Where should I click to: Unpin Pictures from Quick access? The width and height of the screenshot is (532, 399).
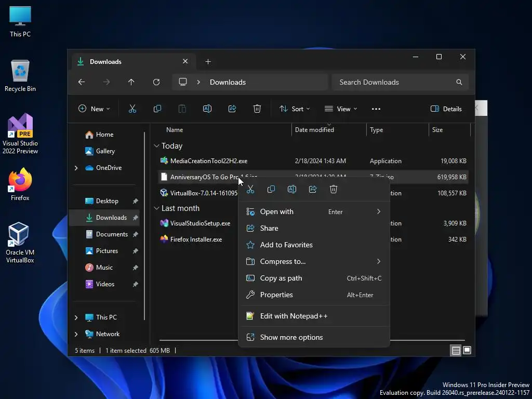(x=136, y=251)
